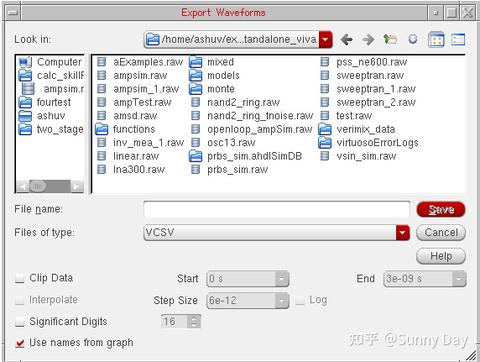The height and width of the screenshot is (362, 480).
Task: Click sidebar scrollbar right arrow
Action: 77,186
